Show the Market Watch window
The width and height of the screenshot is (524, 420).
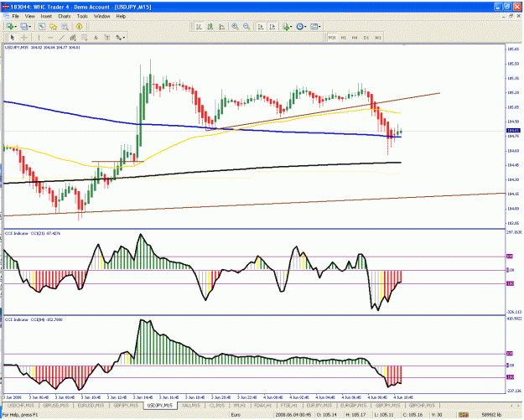click(41, 26)
